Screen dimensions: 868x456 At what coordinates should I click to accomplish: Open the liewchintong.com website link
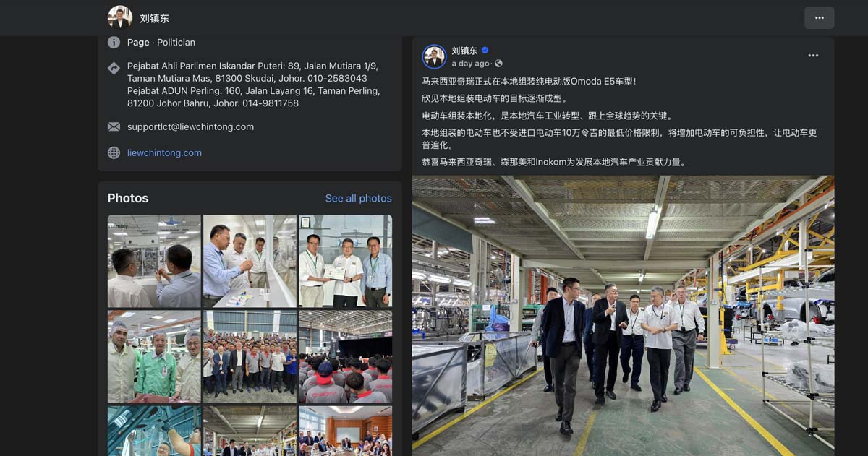(x=164, y=152)
